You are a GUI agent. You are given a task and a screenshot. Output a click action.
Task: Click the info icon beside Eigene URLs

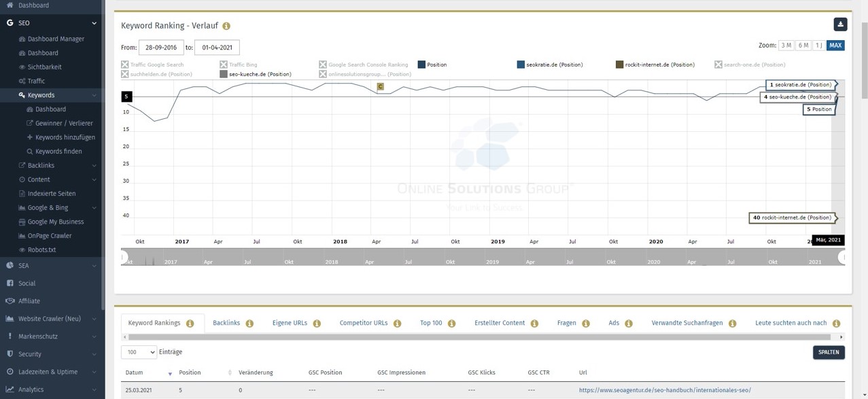click(317, 324)
